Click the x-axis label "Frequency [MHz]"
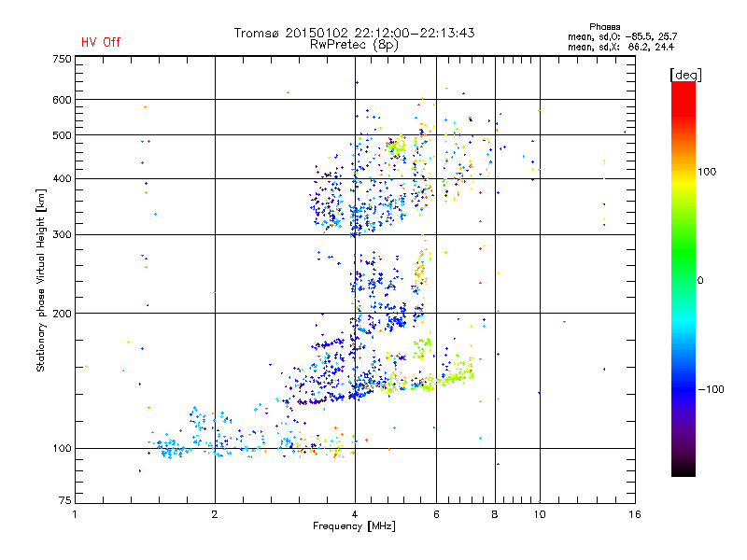Image resolution: width=747 pixels, height=560 pixels. pyautogui.click(x=354, y=526)
